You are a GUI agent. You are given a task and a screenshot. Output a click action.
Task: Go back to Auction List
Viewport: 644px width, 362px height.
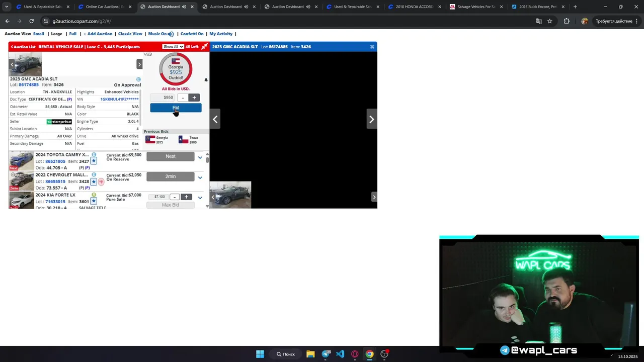(23, 47)
